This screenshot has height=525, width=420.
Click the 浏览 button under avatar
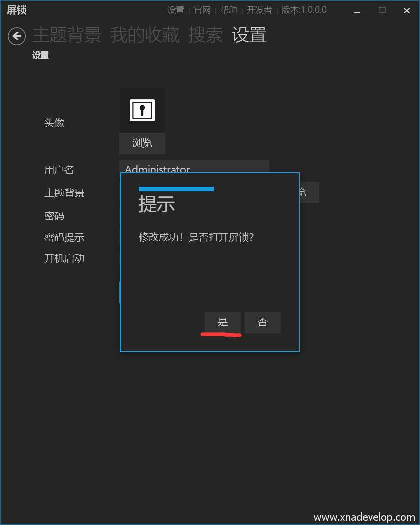click(142, 143)
